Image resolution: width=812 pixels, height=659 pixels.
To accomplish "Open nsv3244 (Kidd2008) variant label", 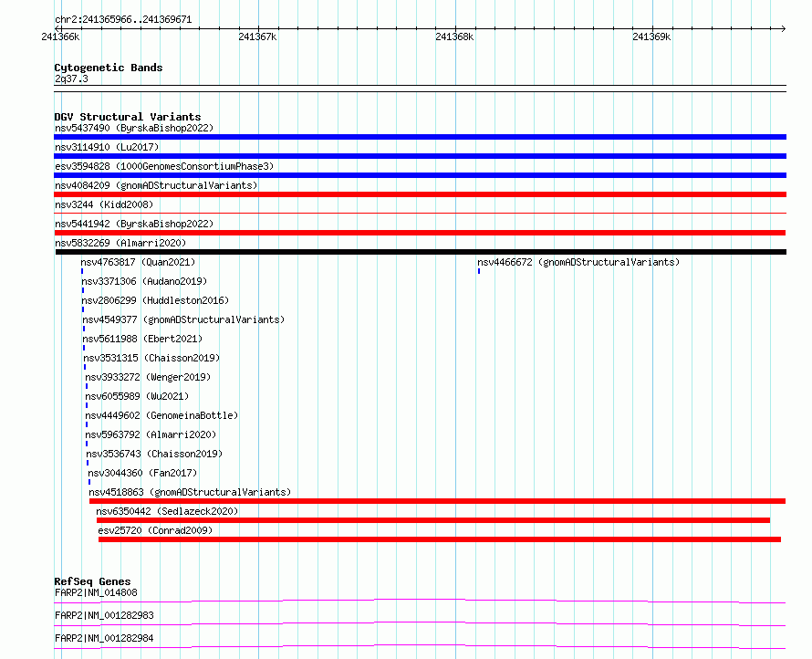I will click(x=104, y=204).
